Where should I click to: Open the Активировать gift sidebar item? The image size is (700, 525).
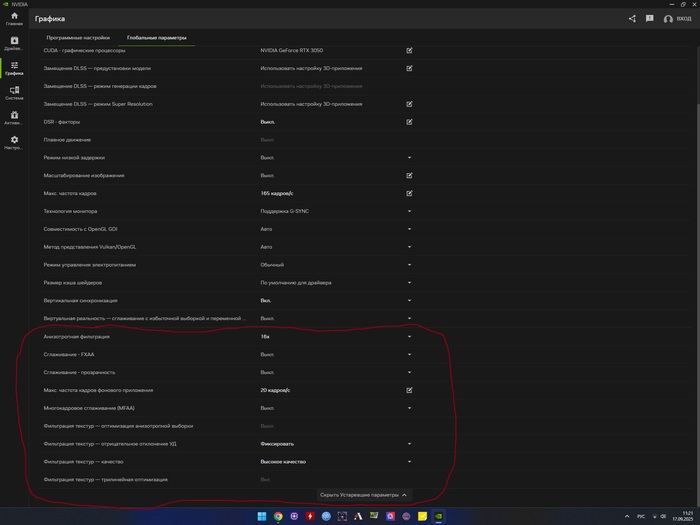[x=14, y=118]
